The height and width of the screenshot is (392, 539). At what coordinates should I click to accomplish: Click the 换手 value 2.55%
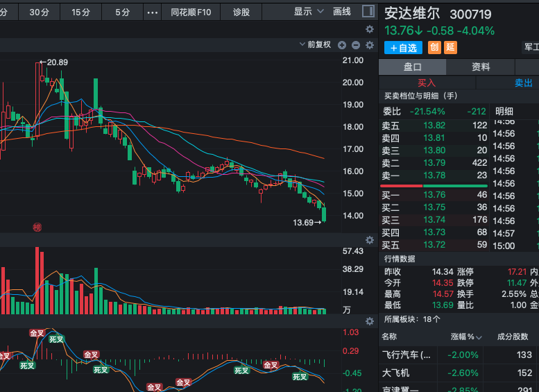click(x=513, y=294)
